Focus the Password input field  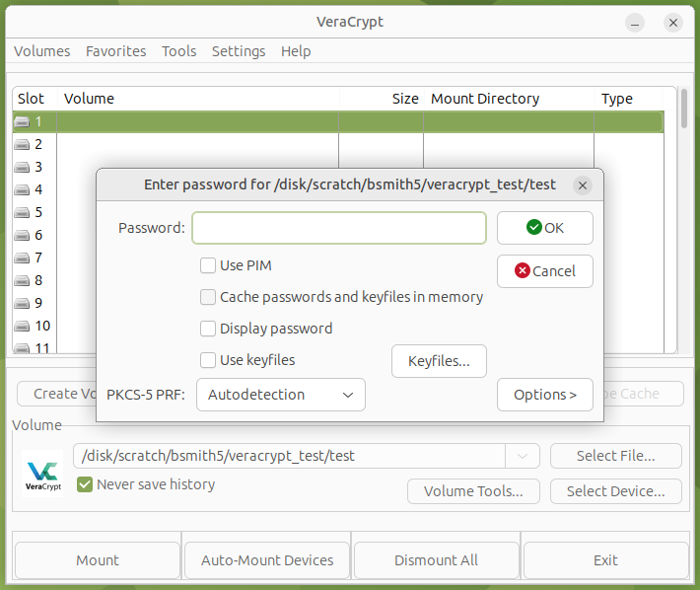pos(339,228)
